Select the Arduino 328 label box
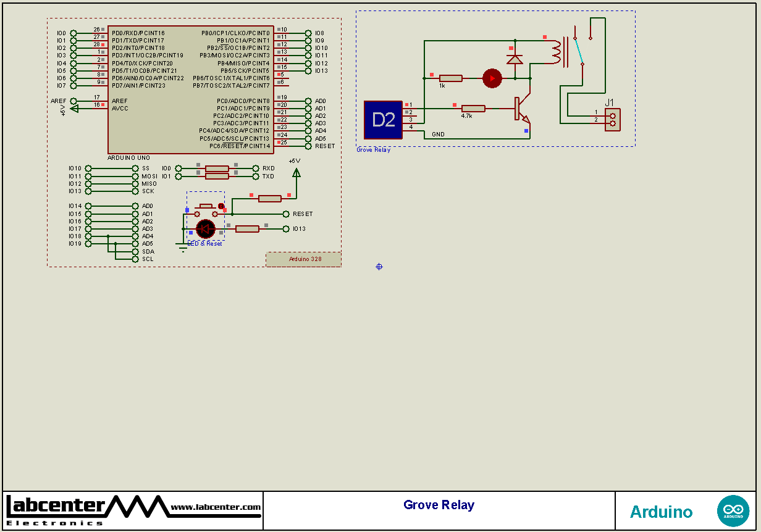761x532 pixels. (x=303, y=259)
